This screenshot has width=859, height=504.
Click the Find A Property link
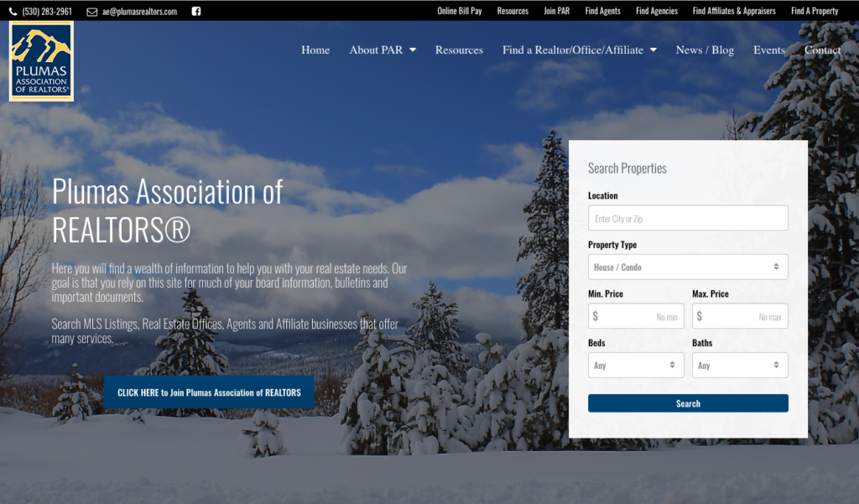pyautogui.click(x=814, y=12)
